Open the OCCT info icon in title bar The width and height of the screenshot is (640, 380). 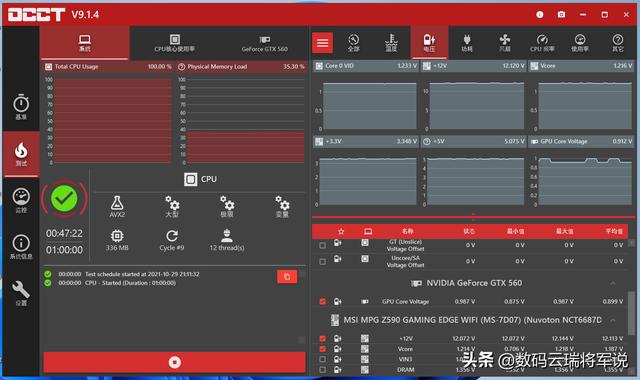[x=540, y=15]
